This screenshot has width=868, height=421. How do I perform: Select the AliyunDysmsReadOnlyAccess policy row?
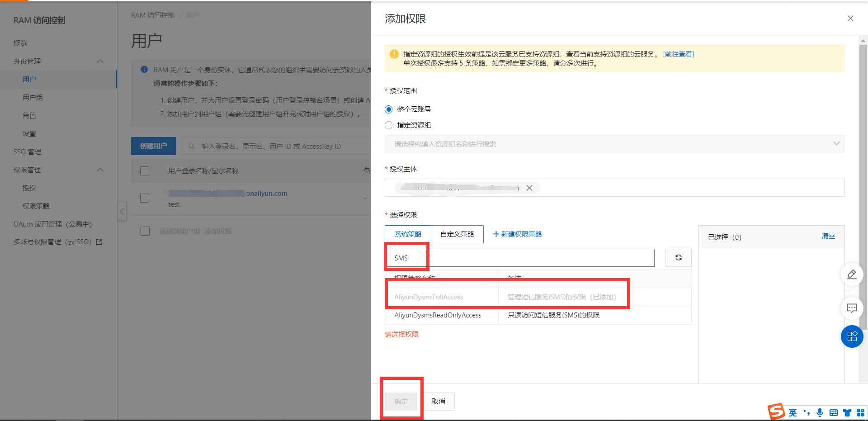tap(538, 315)
